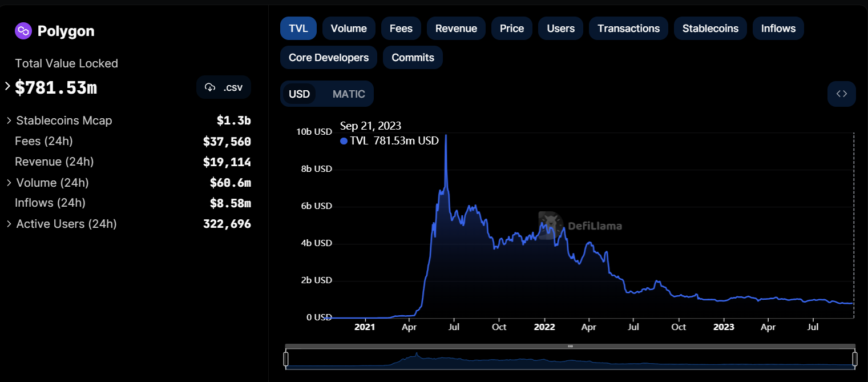This screenshot has width=868, height=382.
Task: Expand the Total Value Locked breakdown
Action: tap(7, 87)
